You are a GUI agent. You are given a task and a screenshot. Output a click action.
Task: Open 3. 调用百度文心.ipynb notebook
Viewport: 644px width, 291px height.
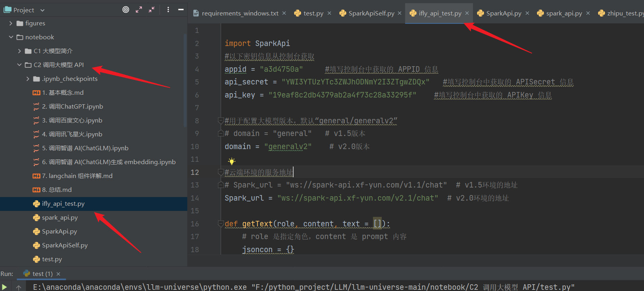(x=67, y=121)
